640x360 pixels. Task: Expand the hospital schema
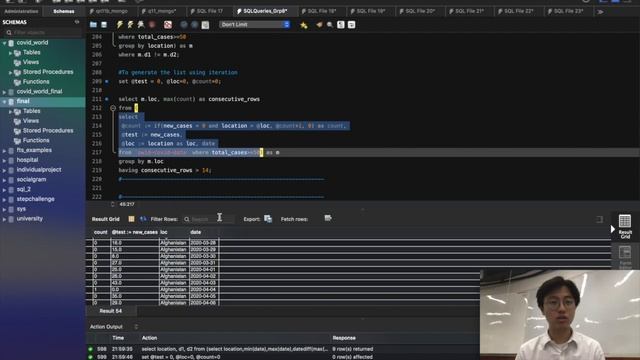click(x=4, y=160)
